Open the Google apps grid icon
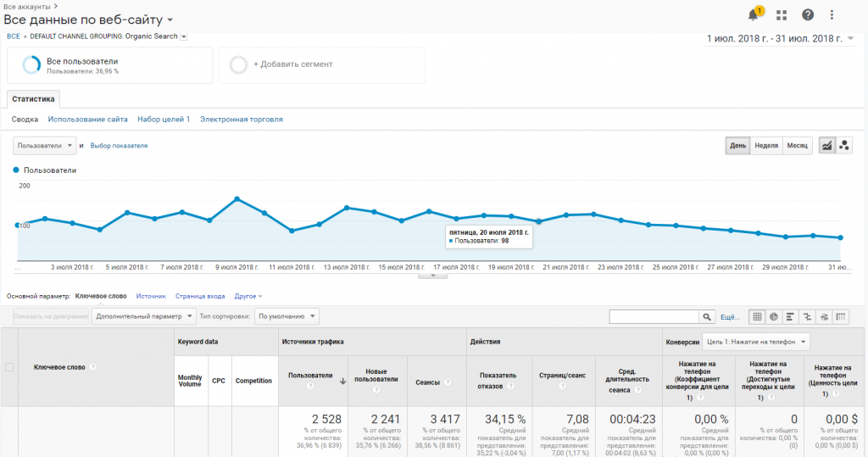868x457 pixels. tap(782, 15)
